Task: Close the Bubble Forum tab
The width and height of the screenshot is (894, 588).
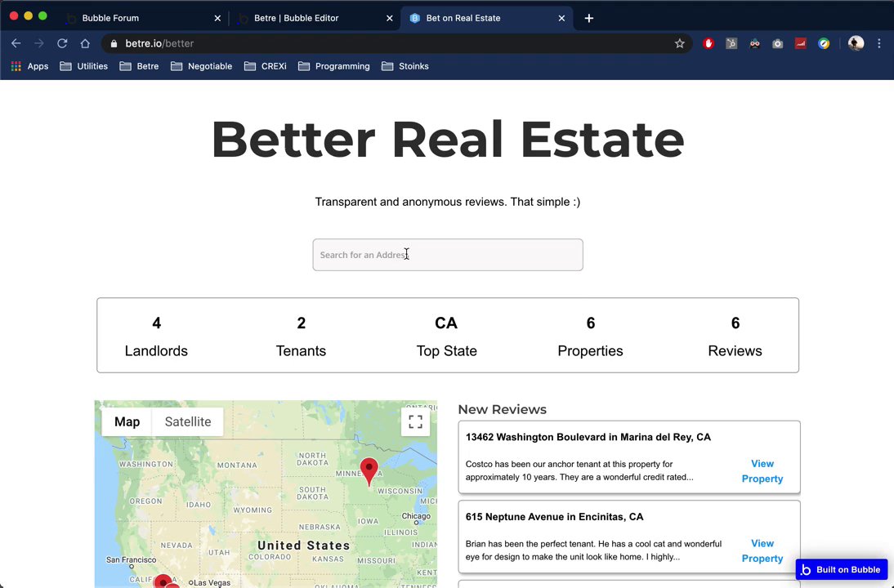Action: [x=217, y=18]
